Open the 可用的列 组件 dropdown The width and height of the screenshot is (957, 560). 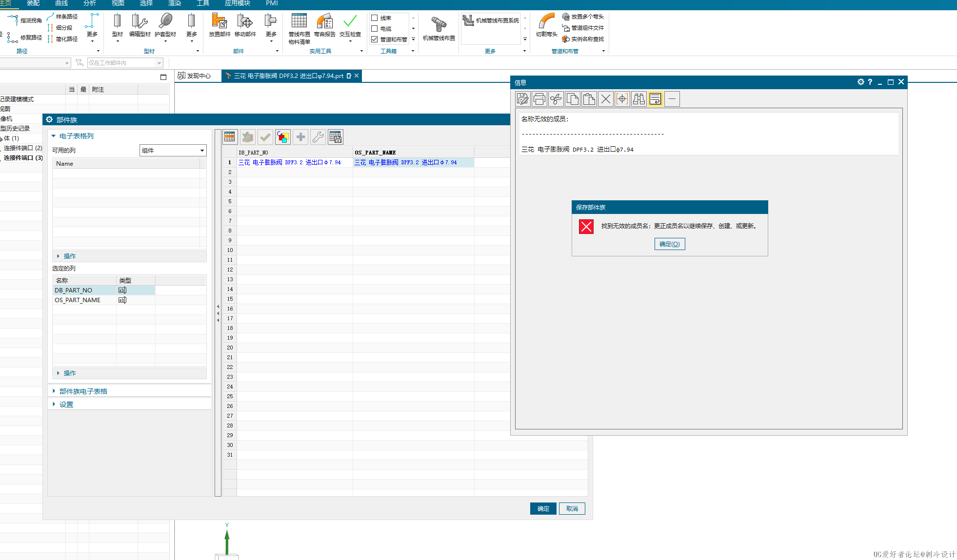tap(173, 151)
